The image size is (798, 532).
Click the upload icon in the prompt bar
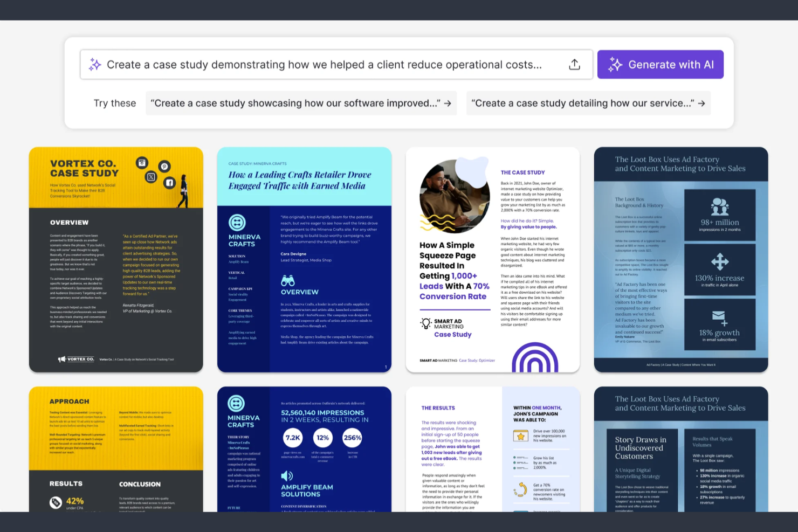coord(575,64)
